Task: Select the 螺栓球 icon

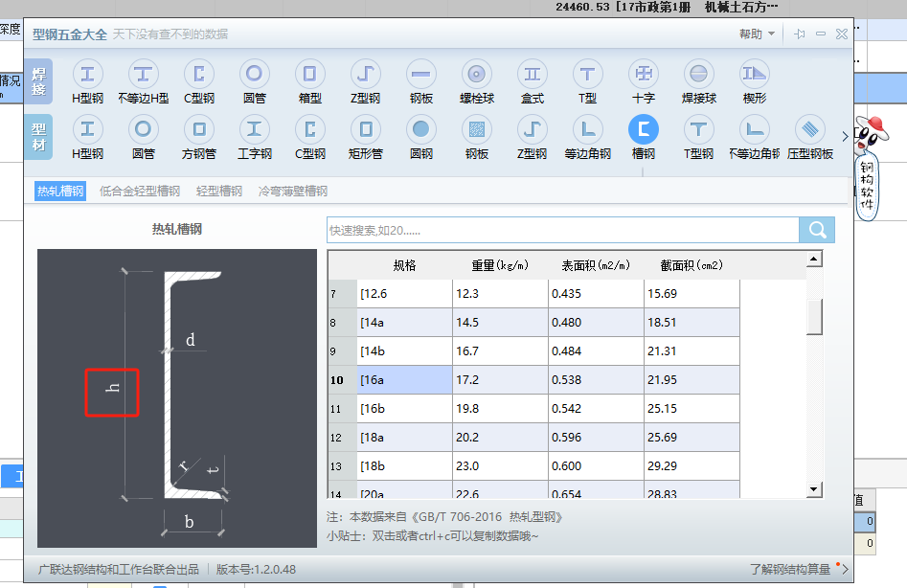Action: click(477, 74)
